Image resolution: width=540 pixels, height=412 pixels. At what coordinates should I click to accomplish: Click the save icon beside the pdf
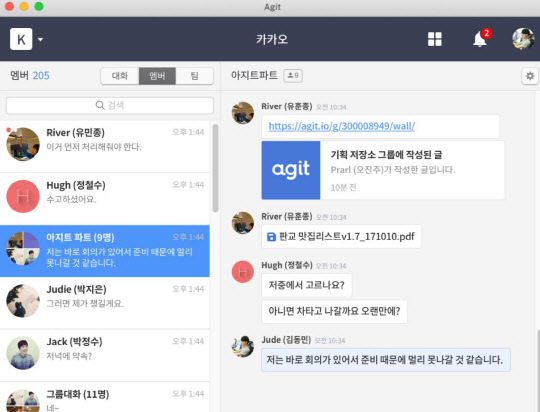[x=271, y=237]
